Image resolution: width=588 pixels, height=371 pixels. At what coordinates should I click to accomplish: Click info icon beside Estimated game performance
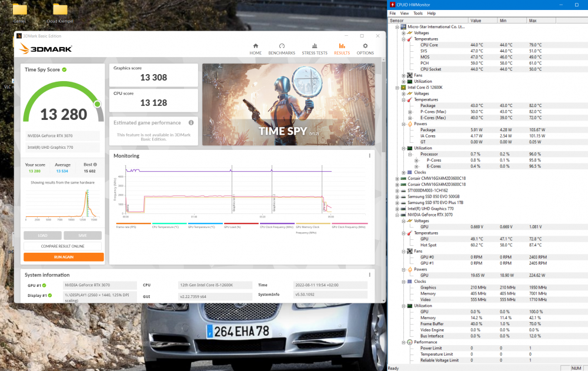point(191,123)
